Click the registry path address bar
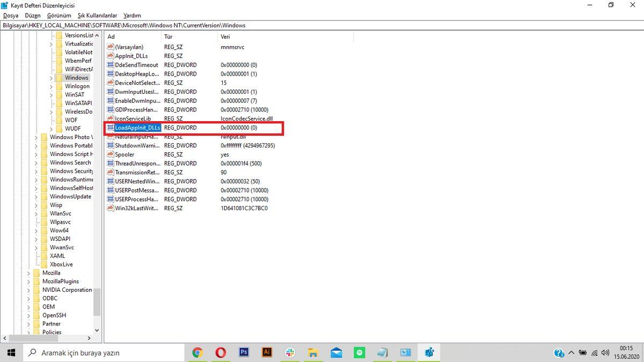Viewport: 644px width, 362px height. tap(322, 25)
